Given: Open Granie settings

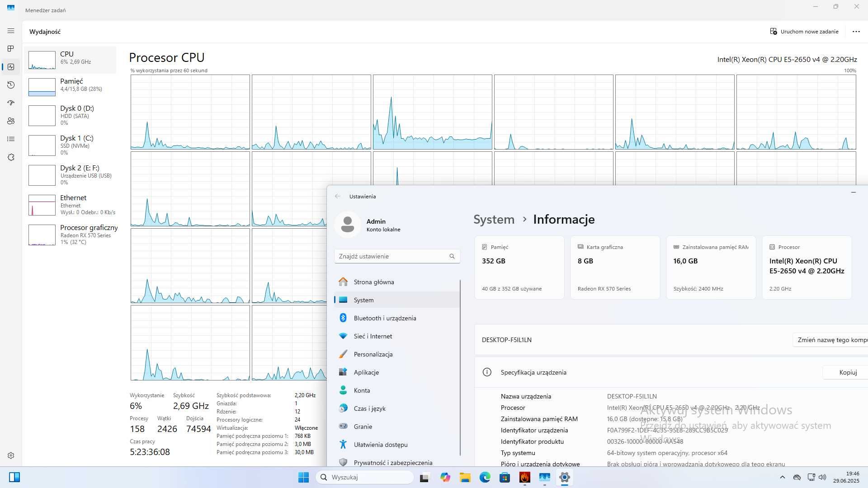Looking at the screenshot, I should click(397, 427).
